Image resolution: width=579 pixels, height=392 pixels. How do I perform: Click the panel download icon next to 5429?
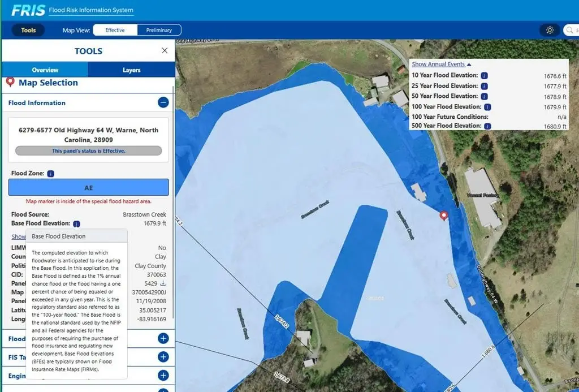pos(163,283)
